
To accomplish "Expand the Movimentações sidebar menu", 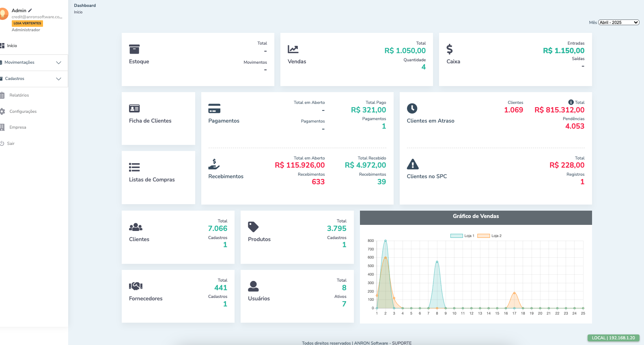I will pos(32,63).
